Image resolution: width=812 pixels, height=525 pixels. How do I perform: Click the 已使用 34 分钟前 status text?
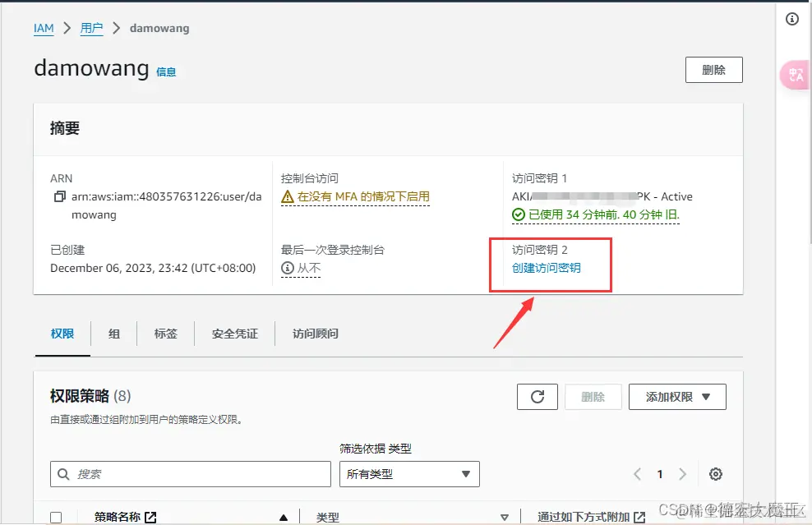(604, 214)
